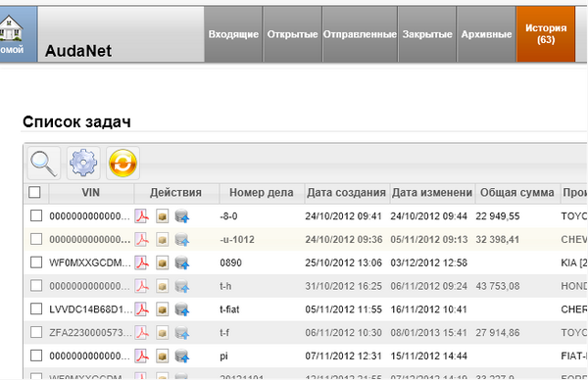
Task: Open package icon for case t-fiat
Action: [162, 309]
